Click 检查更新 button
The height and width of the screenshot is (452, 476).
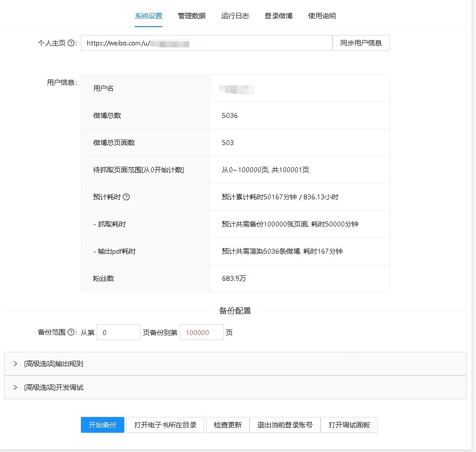pyautogui.click(x=228, y=425)
